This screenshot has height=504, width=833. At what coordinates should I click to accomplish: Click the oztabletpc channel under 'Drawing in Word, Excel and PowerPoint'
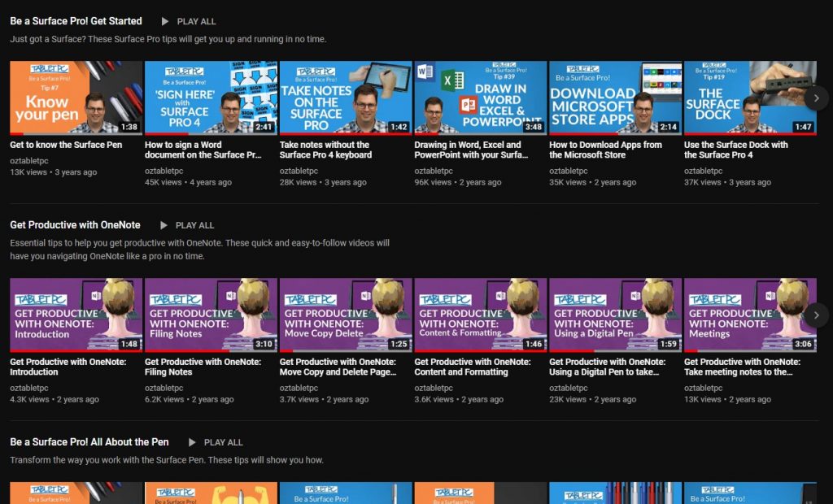(434, 171)
